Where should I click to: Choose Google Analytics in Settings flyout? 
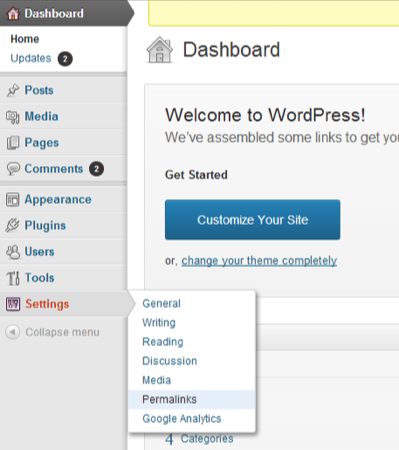tap(182, 419)
